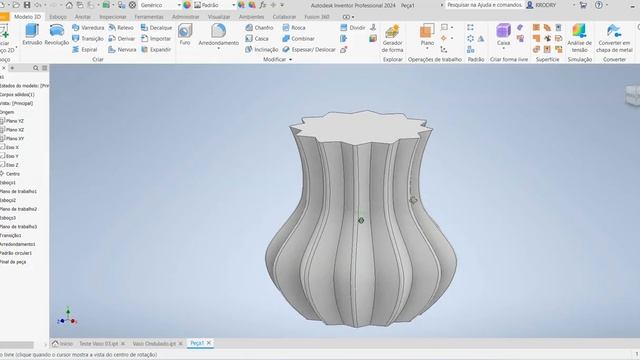Select the Relevo emboss tool

[121, 27]
